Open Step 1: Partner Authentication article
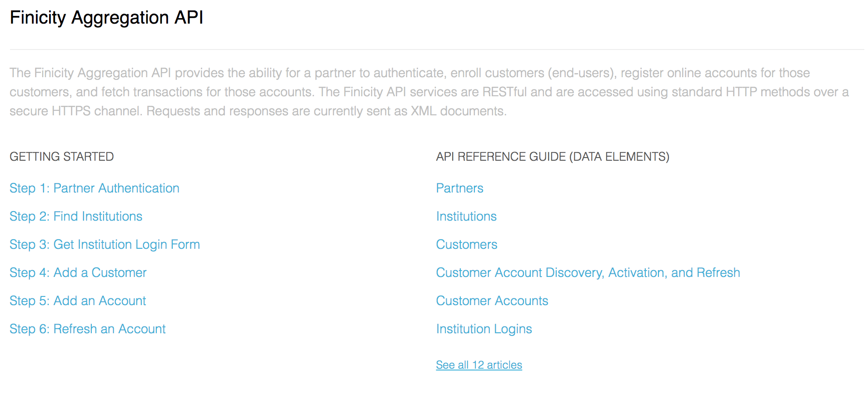This screenshot has width=868, height=395. pos(95,188)
